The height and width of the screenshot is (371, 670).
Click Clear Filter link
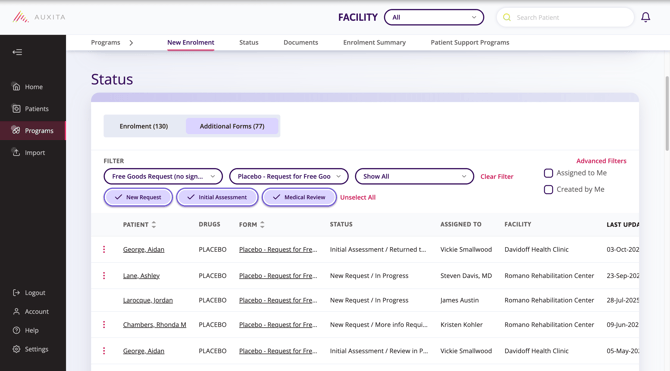[x=497, y=177]
